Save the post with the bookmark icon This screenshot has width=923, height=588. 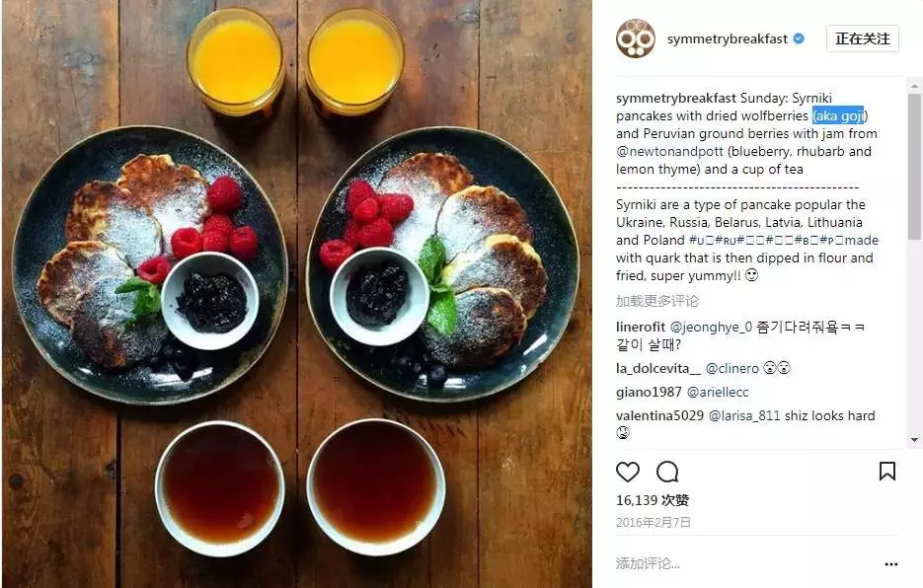coord(887,471)
